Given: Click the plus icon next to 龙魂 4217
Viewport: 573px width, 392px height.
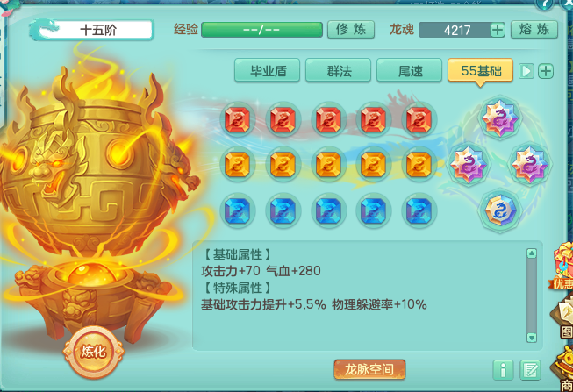Looking at the screenshot, I should click(498, 30).
